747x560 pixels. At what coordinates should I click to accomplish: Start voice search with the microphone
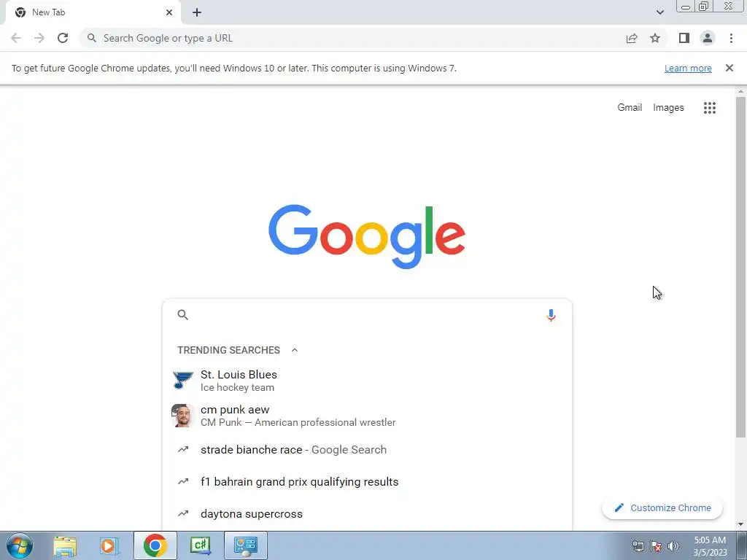click(551, 315)
